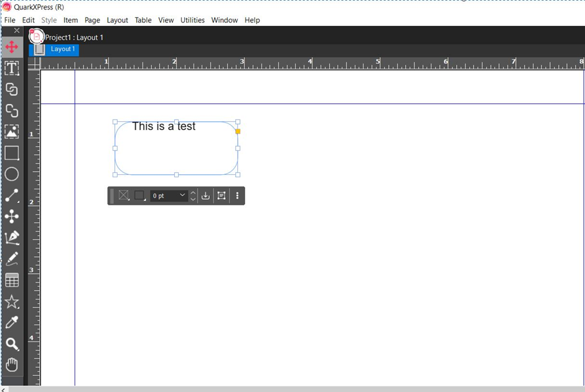585x392 pixels.
Task: Select the Oval Box tool
Action: [11, 174]
